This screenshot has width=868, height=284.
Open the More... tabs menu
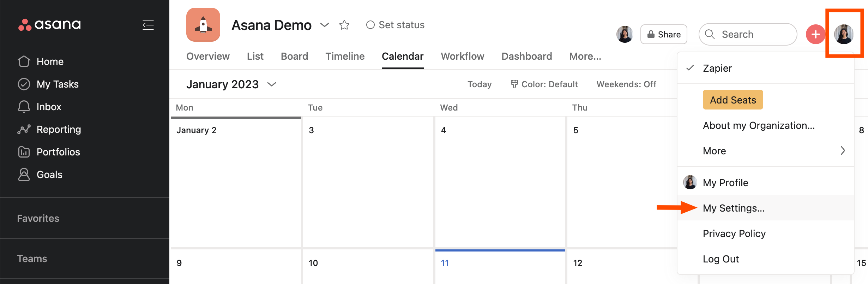click(x=585, y=56)
